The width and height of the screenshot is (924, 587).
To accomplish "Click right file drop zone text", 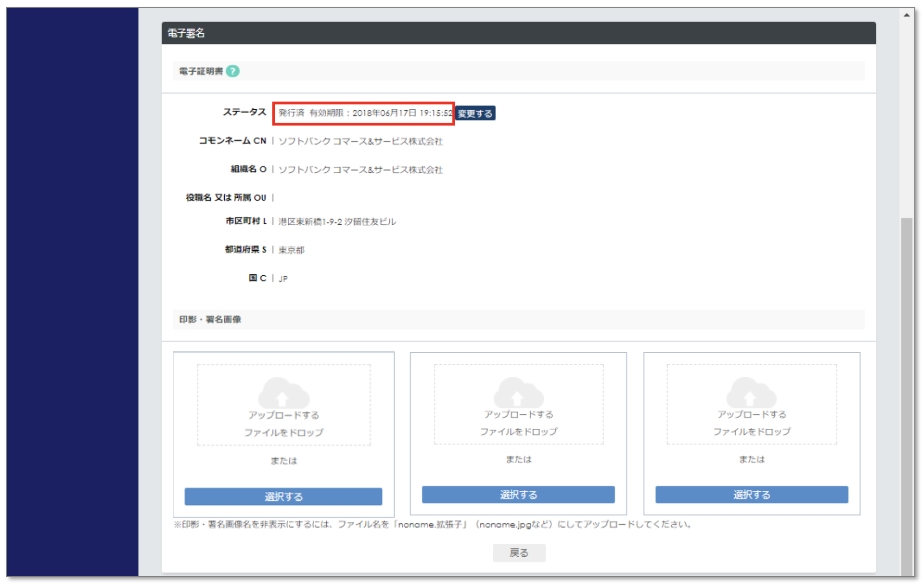I will pyautogui.click(x=751, y=423).
